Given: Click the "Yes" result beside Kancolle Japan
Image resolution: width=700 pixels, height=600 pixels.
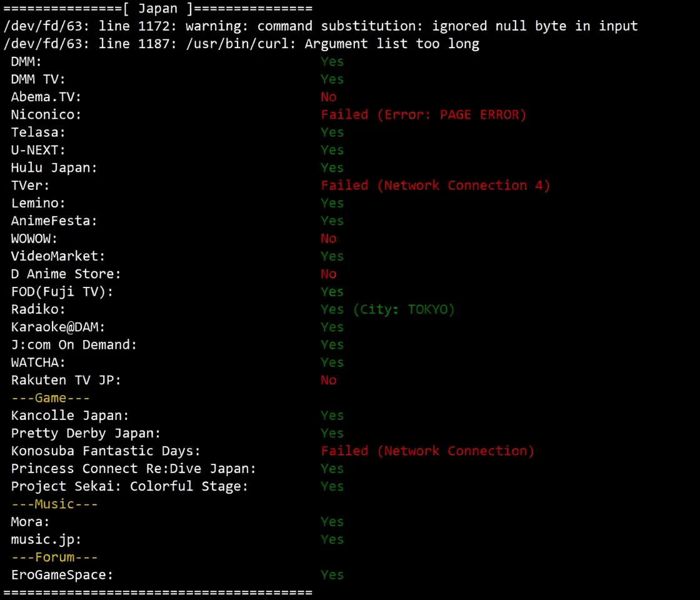Looking at the screenshot, I should coord(332,416).
